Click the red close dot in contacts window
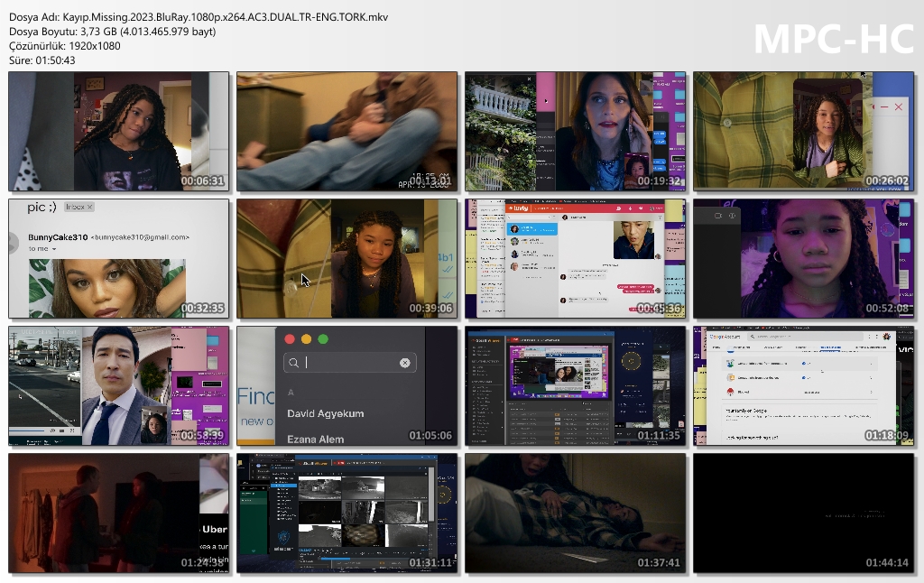The image size is (924, 583). point(290,339)
